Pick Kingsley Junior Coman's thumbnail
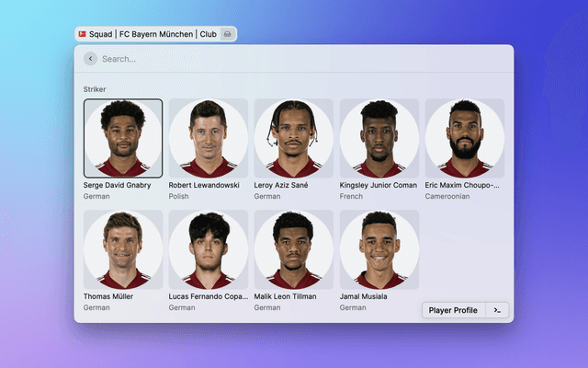 pos(379,138)
